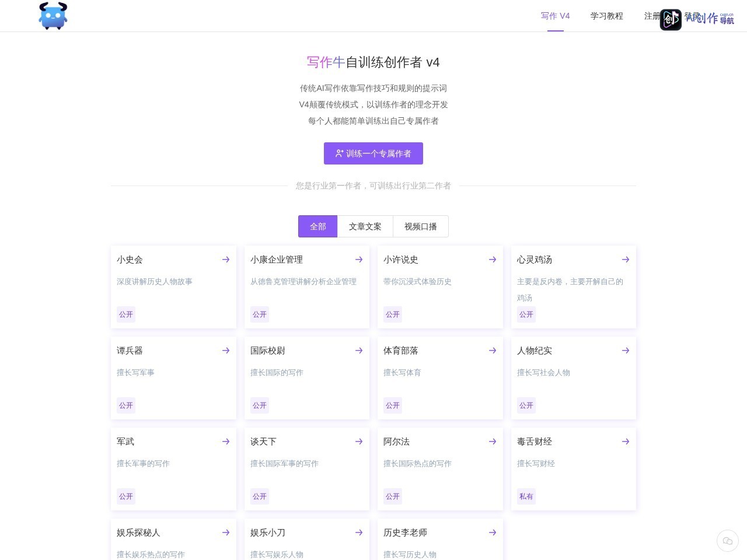Switch to the 视频口播 filter tab
Viewport: 747px width, 560px height.
point(421,226)
